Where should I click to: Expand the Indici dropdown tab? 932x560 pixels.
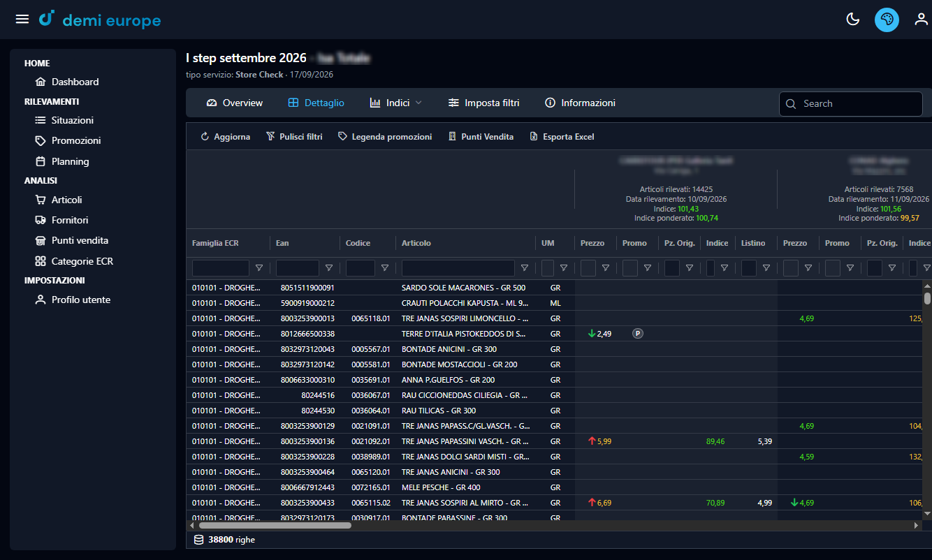coord(396,103)
